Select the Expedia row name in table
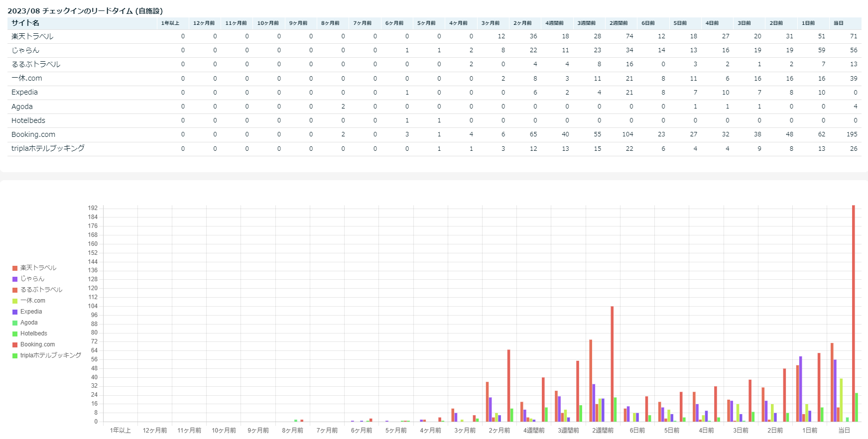The height and width of the screenshot is (439, 868). (24, 92)
